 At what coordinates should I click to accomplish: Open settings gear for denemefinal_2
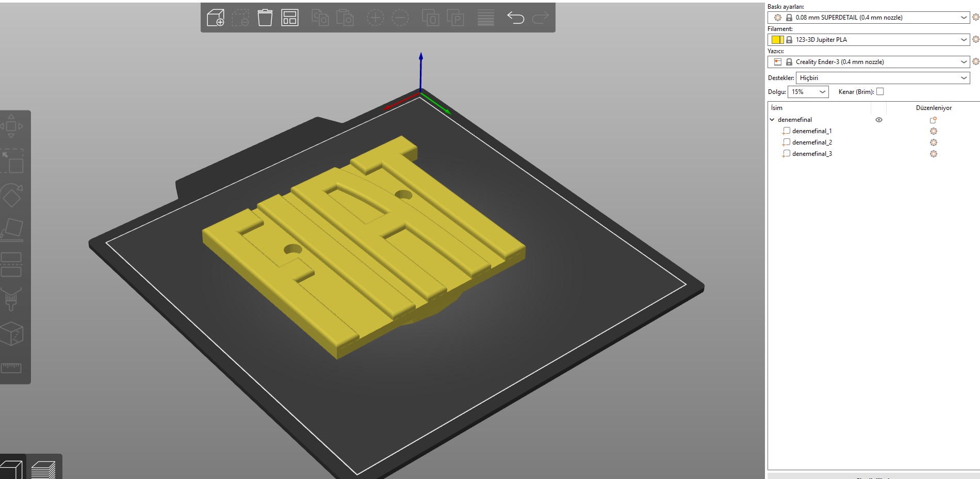point(933,142)
